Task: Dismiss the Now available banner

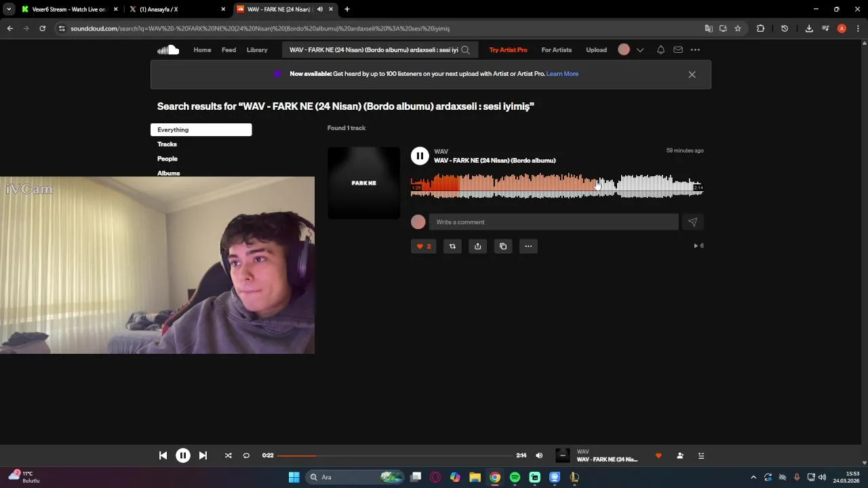Action: pos(692,75)
